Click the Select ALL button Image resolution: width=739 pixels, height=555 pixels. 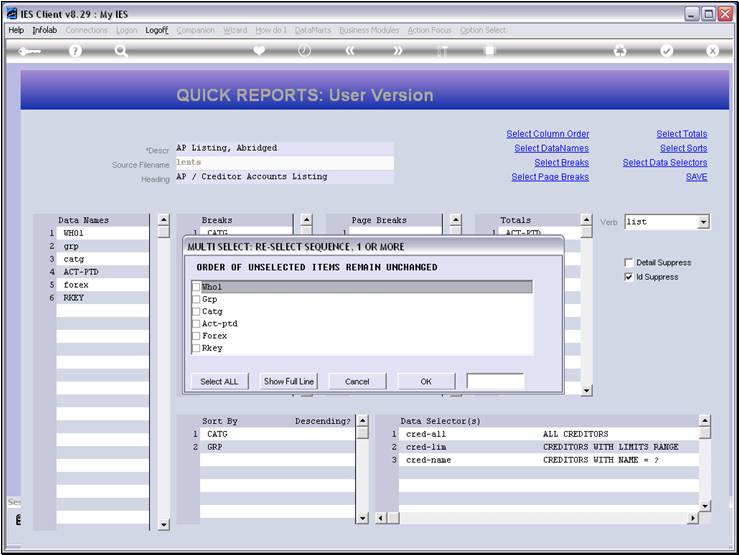click(x=219, y=381)
